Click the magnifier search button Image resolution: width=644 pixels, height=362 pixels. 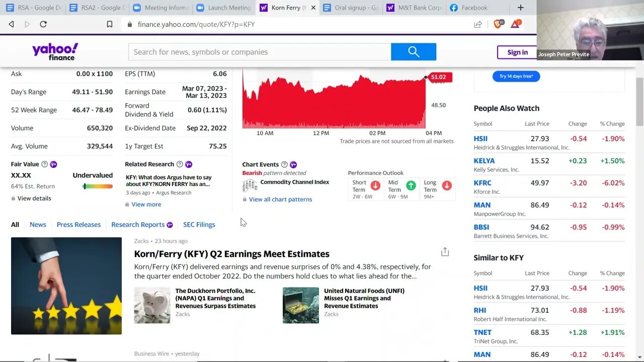pos(413,52)
